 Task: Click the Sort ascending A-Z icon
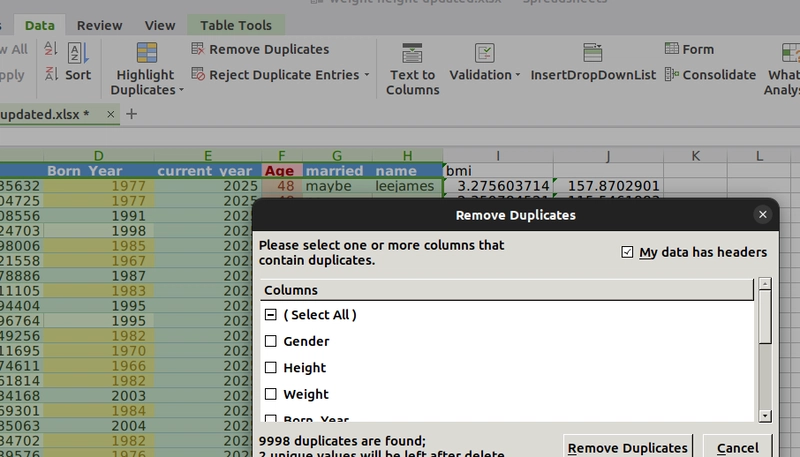(x=51, y=49)
